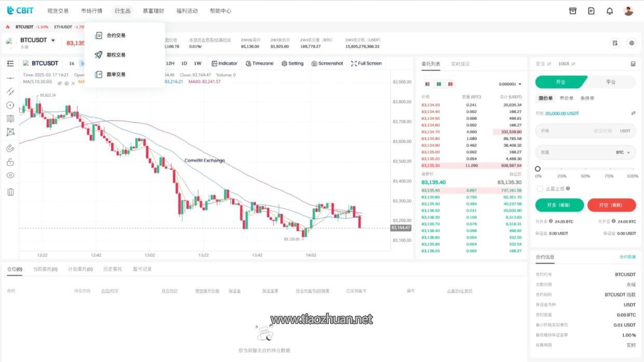Expand the BTCUSDT pair dropdown arrow
Screen dimensions: 644x362
53,40
